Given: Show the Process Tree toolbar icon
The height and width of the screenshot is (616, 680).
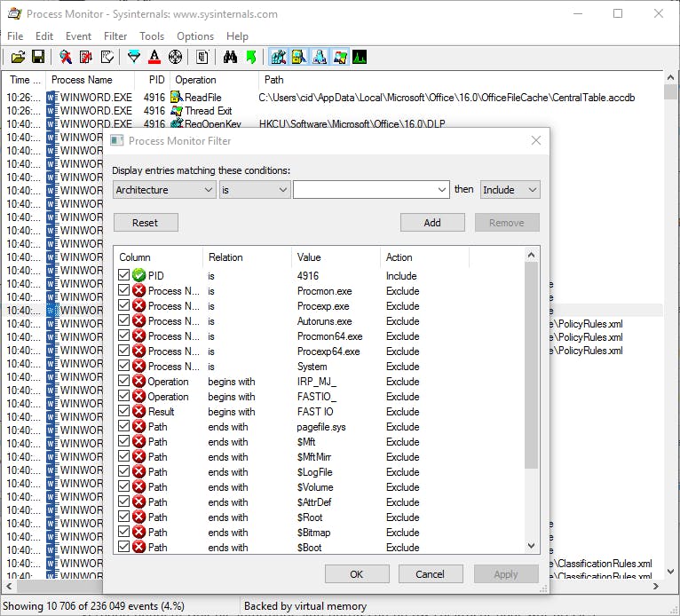Looking at the screenshot, I should [x=202, y=57].
